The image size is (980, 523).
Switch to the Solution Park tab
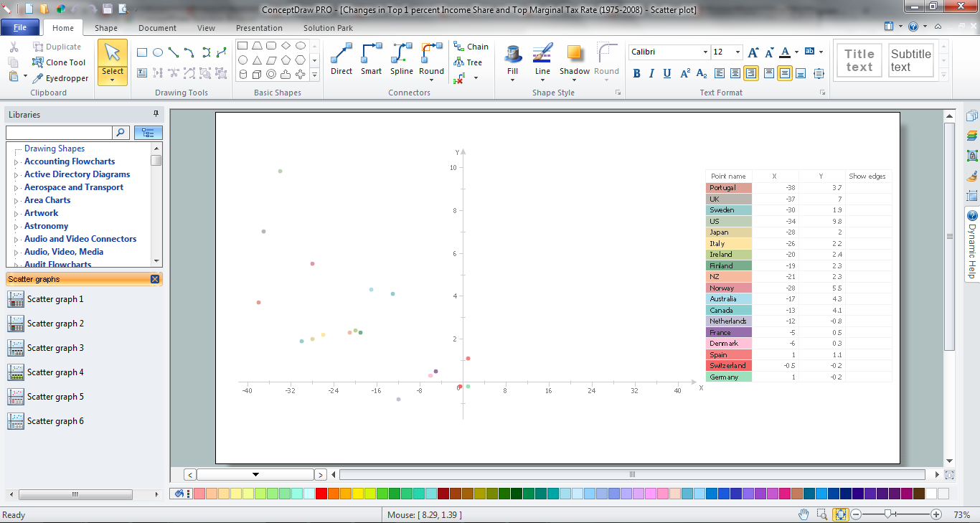coord(328,28)
